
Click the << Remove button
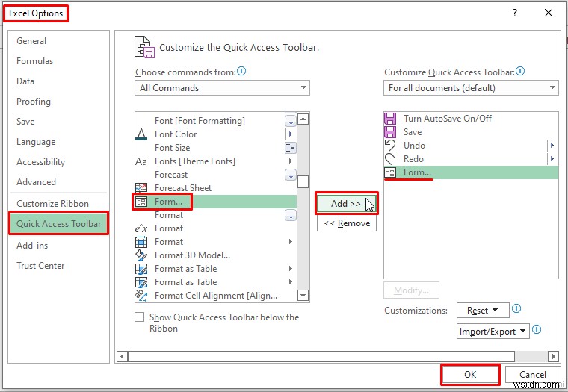point(347,223)
